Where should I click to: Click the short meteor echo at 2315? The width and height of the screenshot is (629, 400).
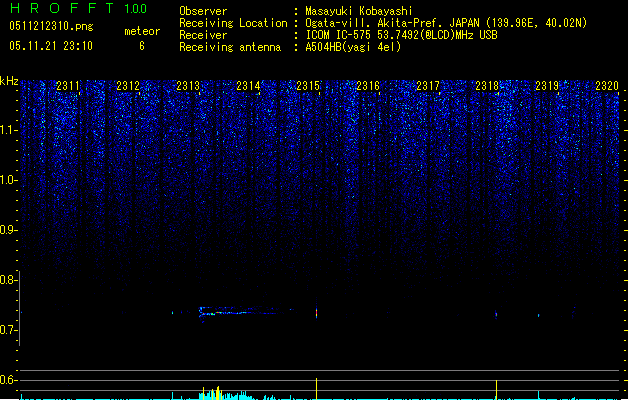click(317, 313)
